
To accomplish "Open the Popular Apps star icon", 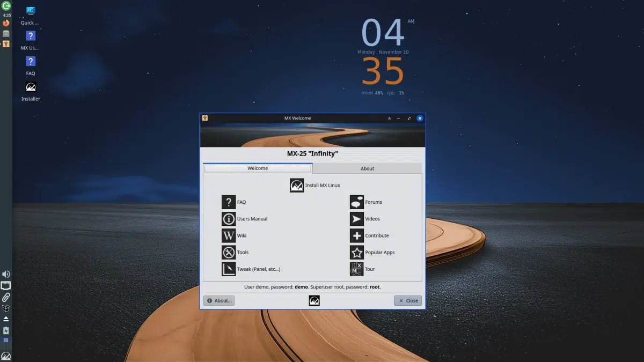I will click(x=357, y=252).
